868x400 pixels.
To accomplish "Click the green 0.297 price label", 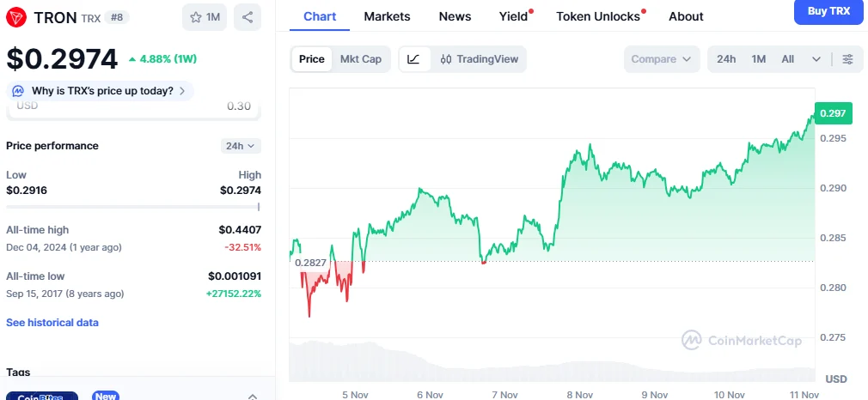I will 832,113.
